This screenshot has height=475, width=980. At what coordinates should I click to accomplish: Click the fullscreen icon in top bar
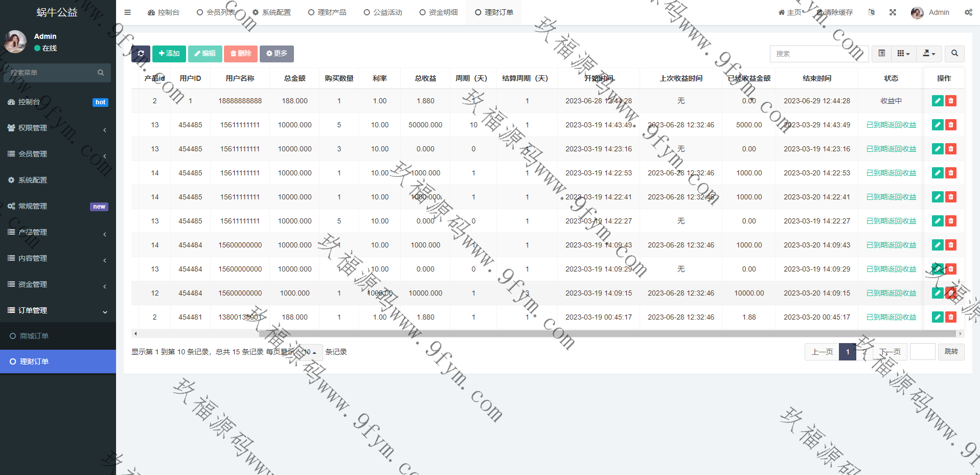pyautogui.click(x=893, y=12)
